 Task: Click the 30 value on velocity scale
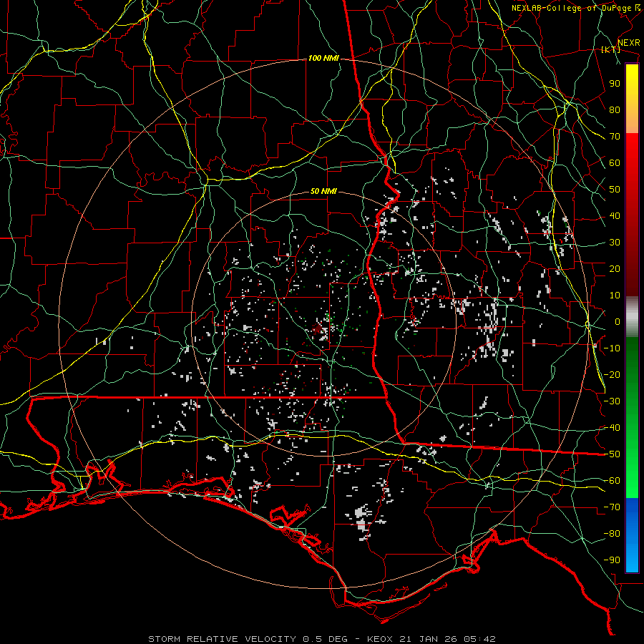615,243
